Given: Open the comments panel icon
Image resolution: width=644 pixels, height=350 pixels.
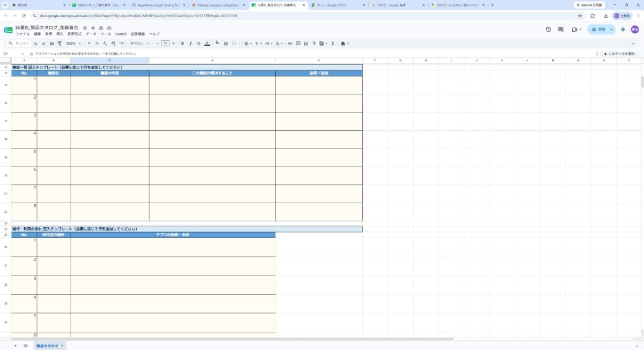Looking at the screenshot, I should [561, 29].
